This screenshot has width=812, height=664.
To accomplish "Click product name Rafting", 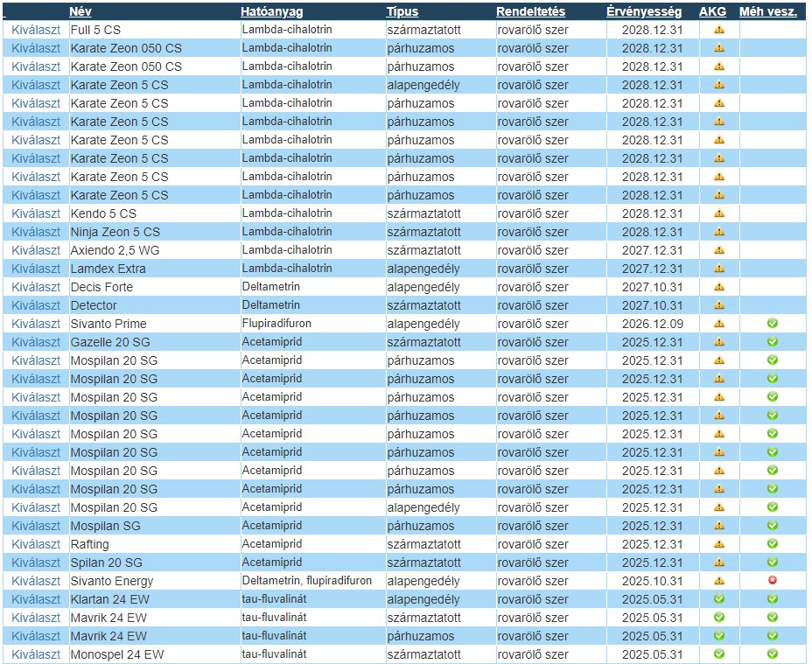I will click(90, 544).
